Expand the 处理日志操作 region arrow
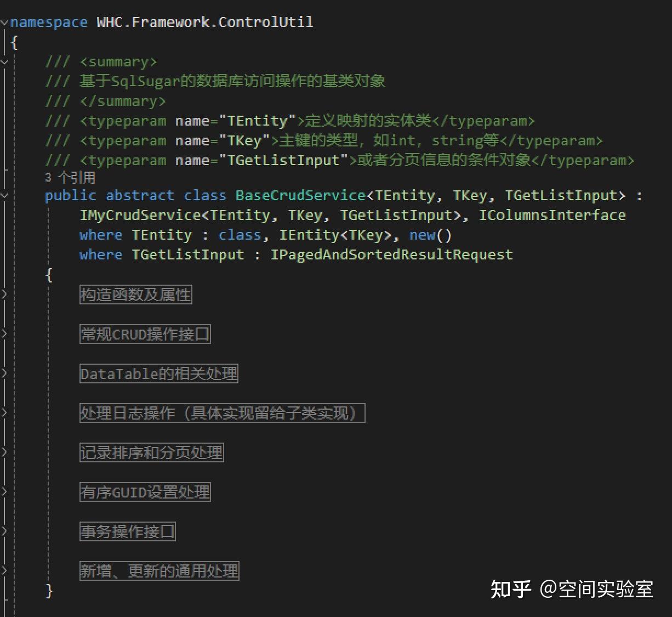The image size is (672, 617). pos(4,413)
